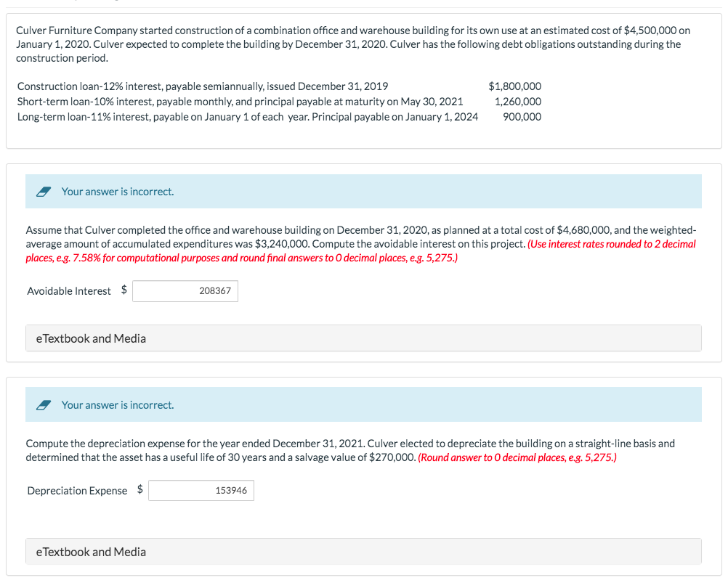This screenshot has width=728, height=583.
Task: Click the Short-term loan-10% interest line
Action: pyautogui.click(x=240, y=102)
